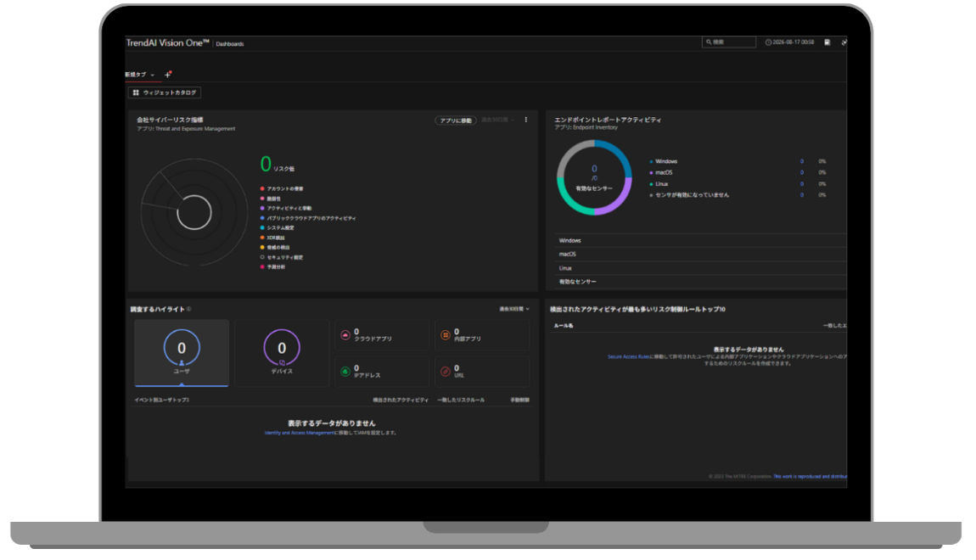Select the ユーザ highlight card
Viewport: 976px width, 560px height.
(182, 353)
